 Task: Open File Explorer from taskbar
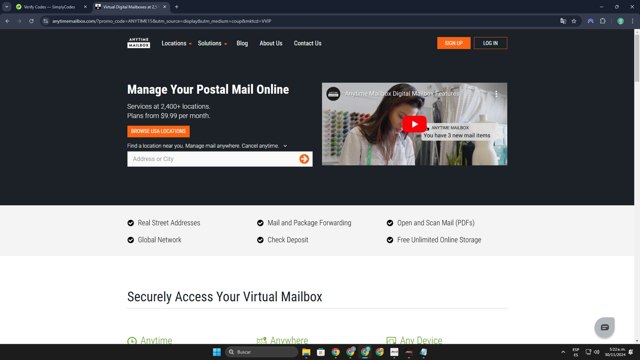click(x=306, y=352)
